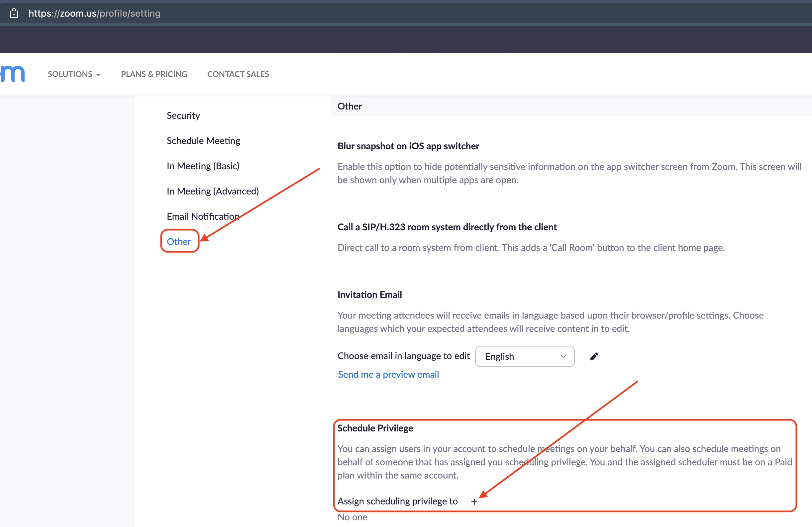Click plus icon to assign scheduling privilege
812x527 pixels.
pyautogui.click(x=474, y=501)
